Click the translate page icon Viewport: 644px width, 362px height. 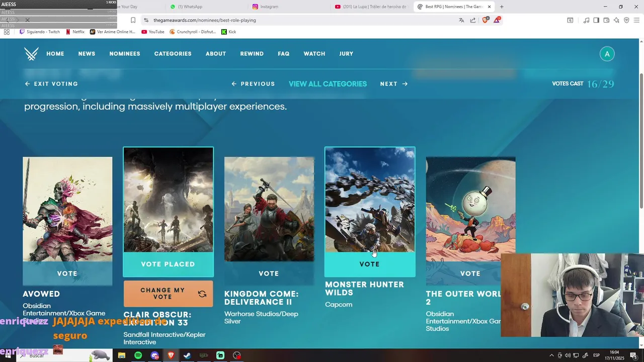coord(461,20)
